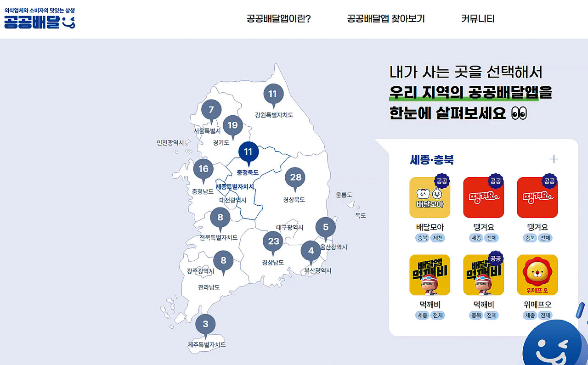
Task: Open the 커뮤니티 menu
Action: click(478, 19)
